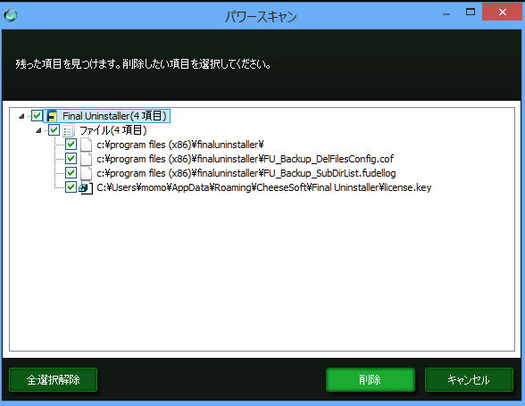Maximize the パワースキャン window
525x406 pixels.
(x=470, y=12)
